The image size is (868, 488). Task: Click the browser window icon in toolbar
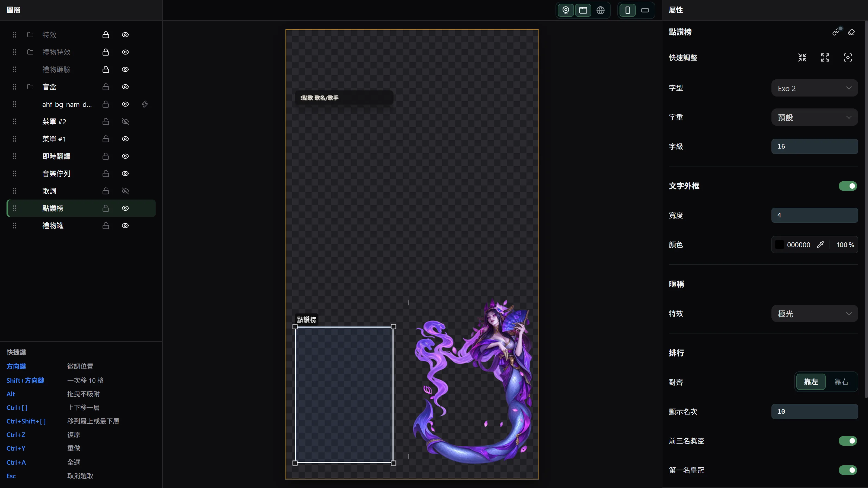(x=583, y=10)
